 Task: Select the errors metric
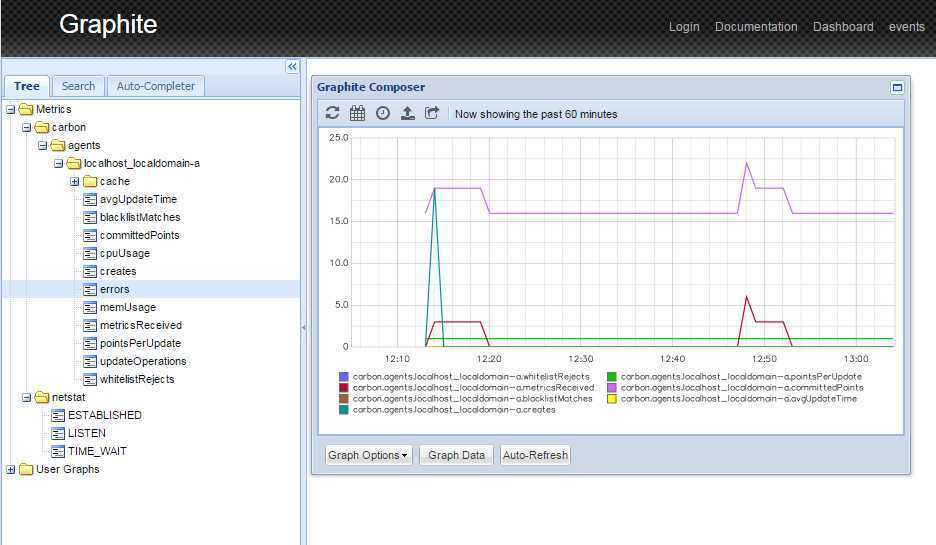pyautogui.click(x=115, y=289)
